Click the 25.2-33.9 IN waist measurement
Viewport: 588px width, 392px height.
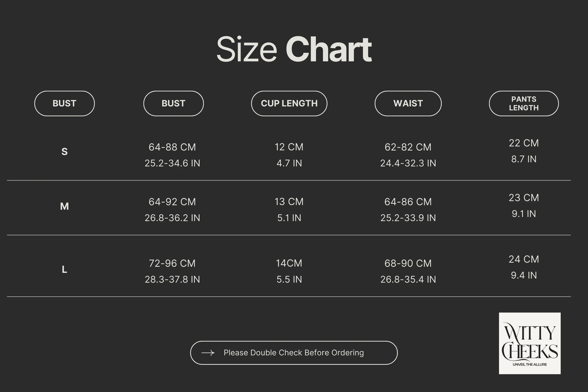(408, 218)
